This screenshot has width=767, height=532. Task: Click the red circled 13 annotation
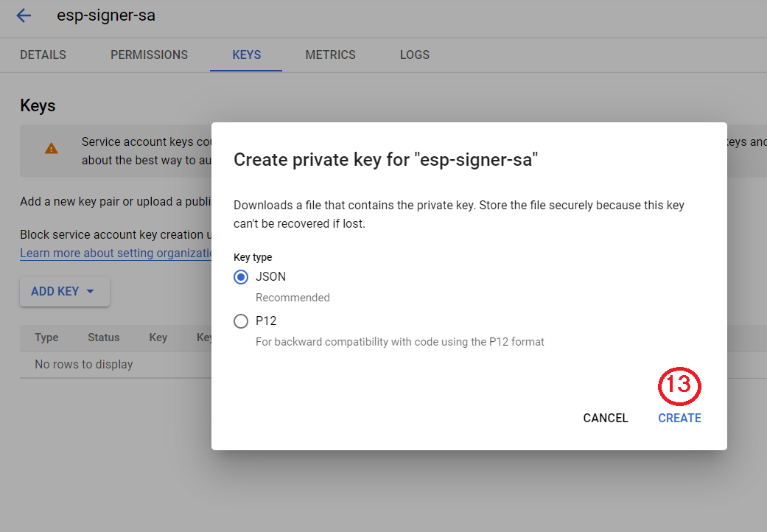click(679, 386)
